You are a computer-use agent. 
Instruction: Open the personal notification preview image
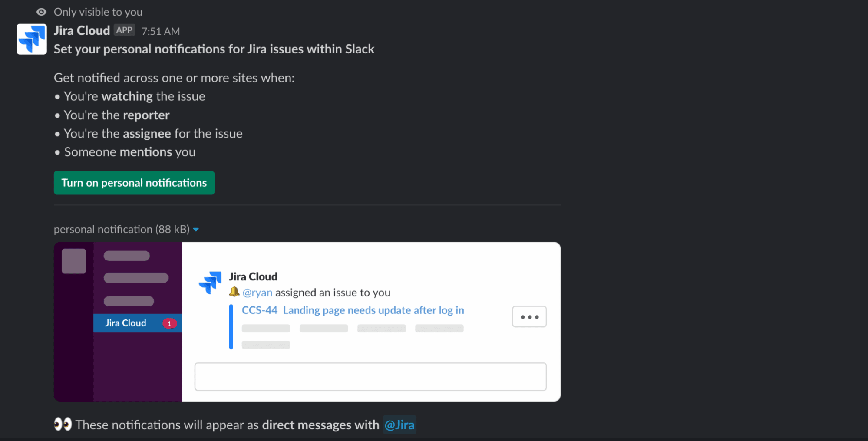[307, 322]
